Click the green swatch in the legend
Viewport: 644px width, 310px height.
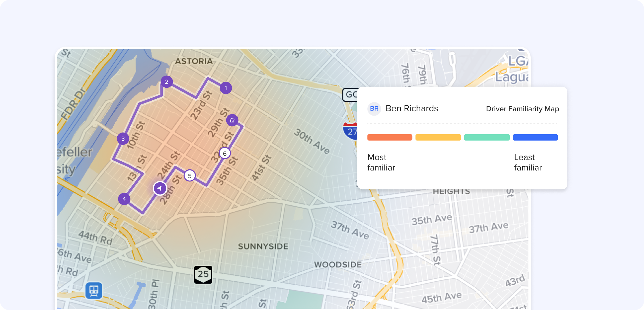(x=487, y=137)
